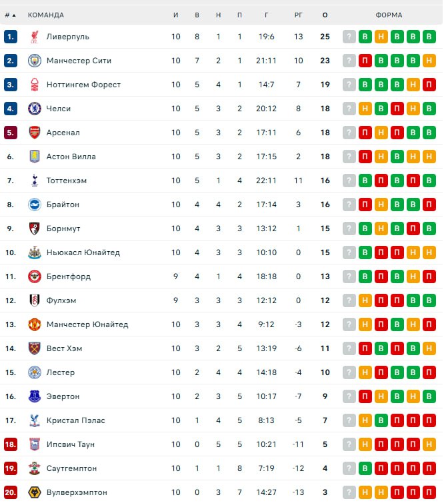Viewport: 448px width, 503px height.
Task: Sort standings by the РГ column header
Action: click(x=298, y=15)
